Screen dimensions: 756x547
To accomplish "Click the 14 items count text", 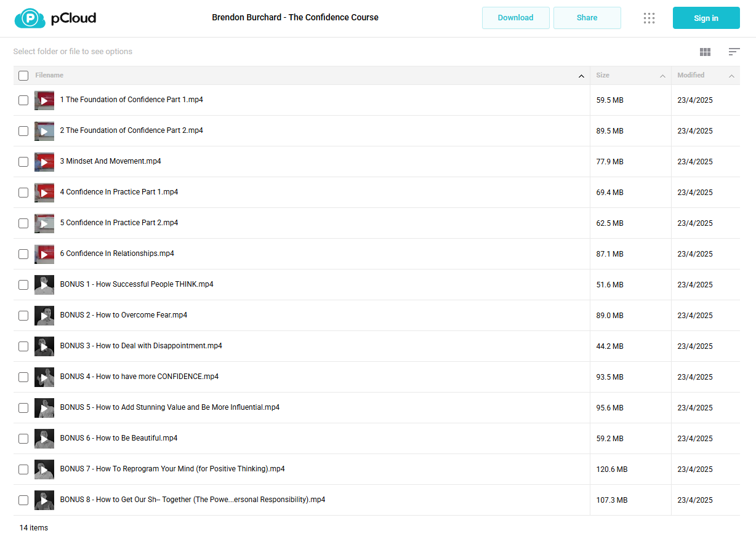I will coord(33,528).
